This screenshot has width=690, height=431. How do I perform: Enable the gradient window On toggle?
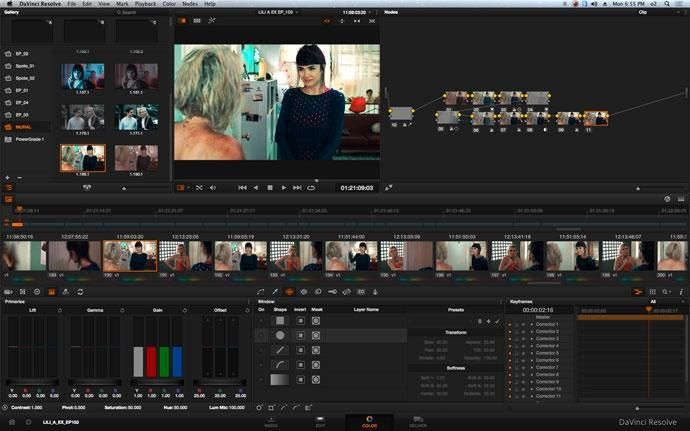point(261,379)
